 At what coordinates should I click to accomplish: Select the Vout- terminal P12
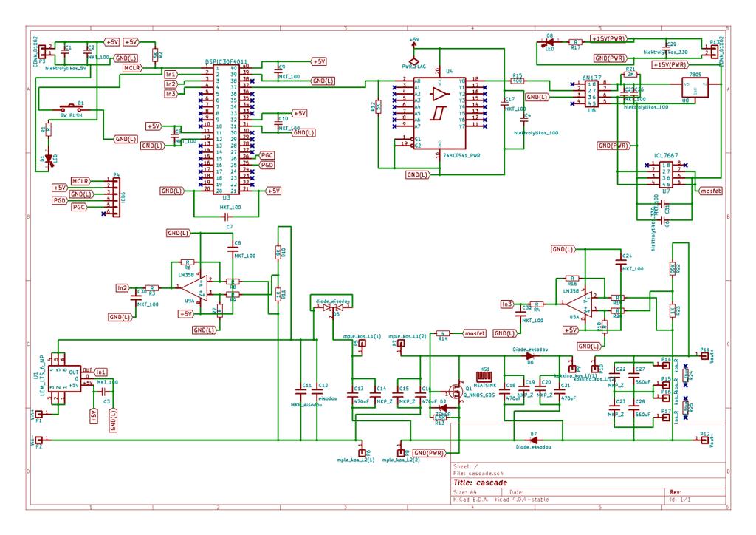pyautogui.click(x=704, y=440)
